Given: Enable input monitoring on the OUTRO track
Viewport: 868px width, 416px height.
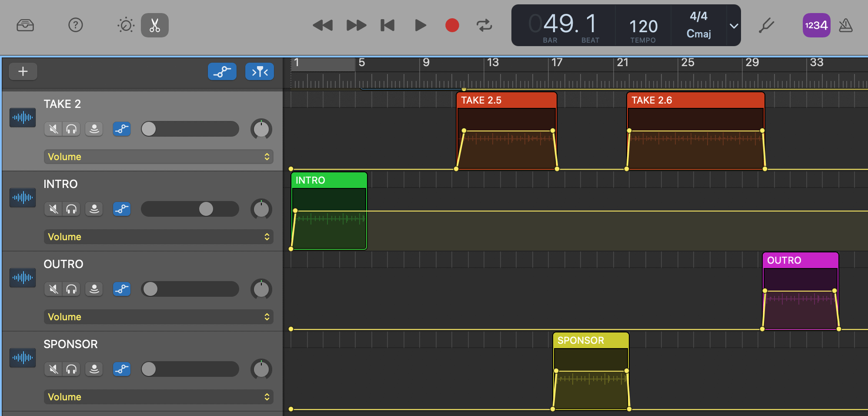Looking at the screenshot, I should pos(94,289).
